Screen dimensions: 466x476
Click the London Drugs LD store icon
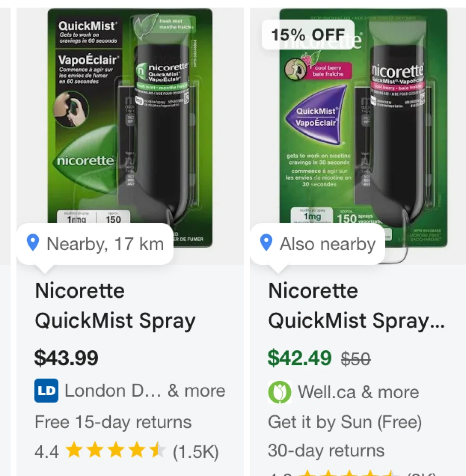pos(46,391)
